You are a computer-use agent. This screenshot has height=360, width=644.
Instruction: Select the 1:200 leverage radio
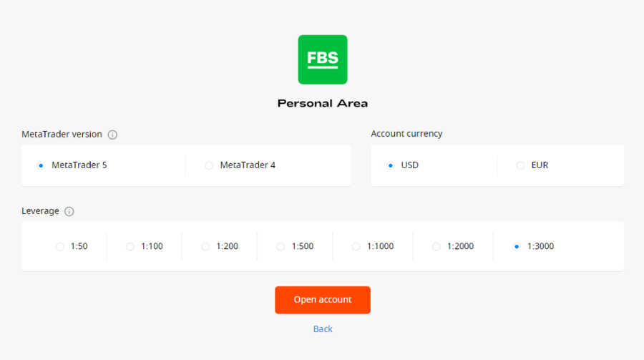click(205, 246)
